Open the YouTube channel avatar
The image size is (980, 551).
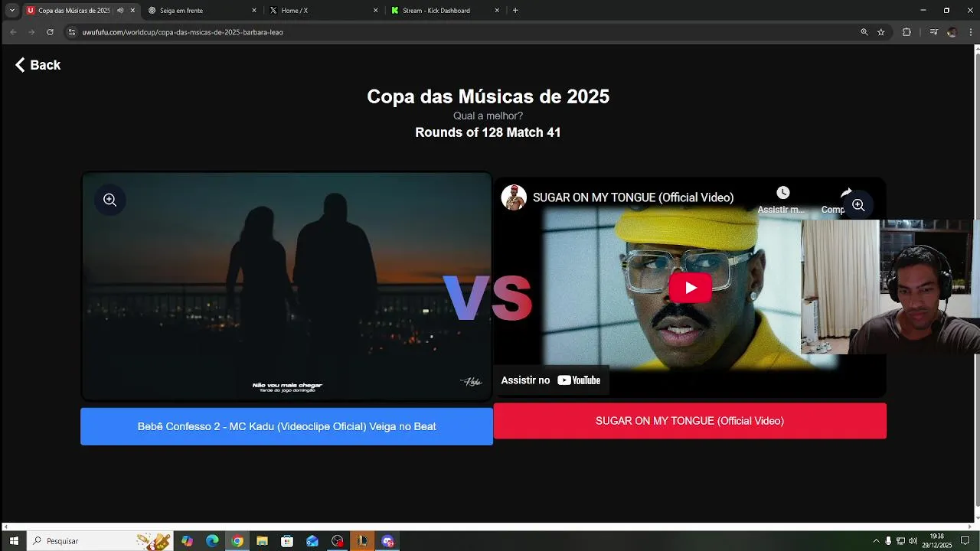pos(514,197)
